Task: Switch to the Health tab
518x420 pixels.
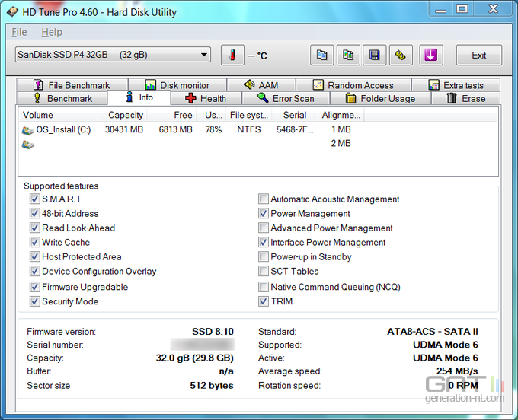Action: (206, 98)
